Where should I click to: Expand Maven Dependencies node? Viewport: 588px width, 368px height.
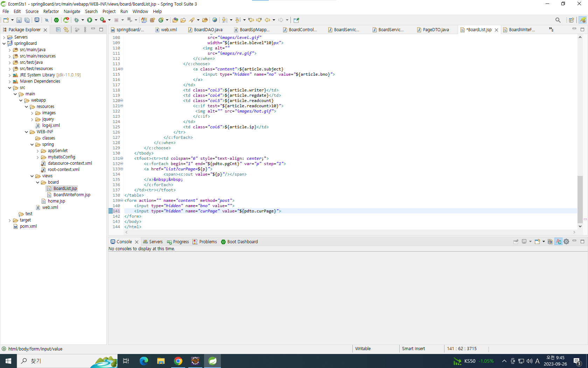(9, 81)
